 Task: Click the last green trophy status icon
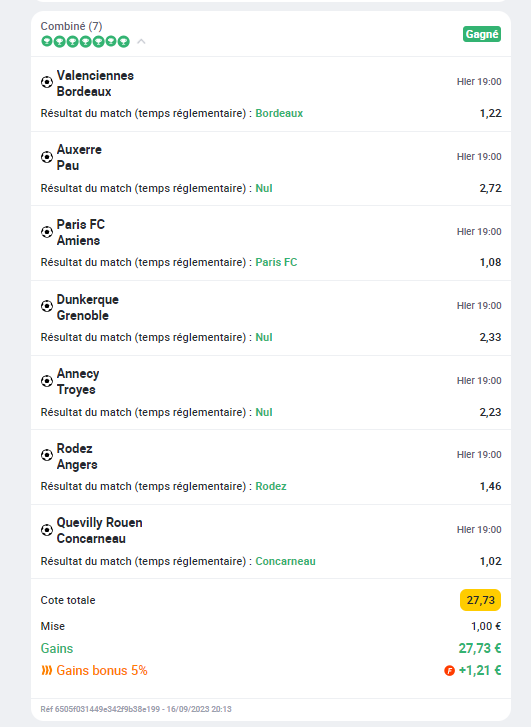click(123, 42)
